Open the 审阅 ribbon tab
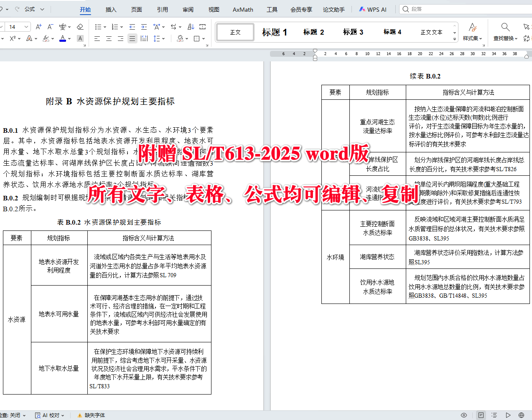Screen dimensions: 532x420 pyautogui.click(x=188, y=9)
